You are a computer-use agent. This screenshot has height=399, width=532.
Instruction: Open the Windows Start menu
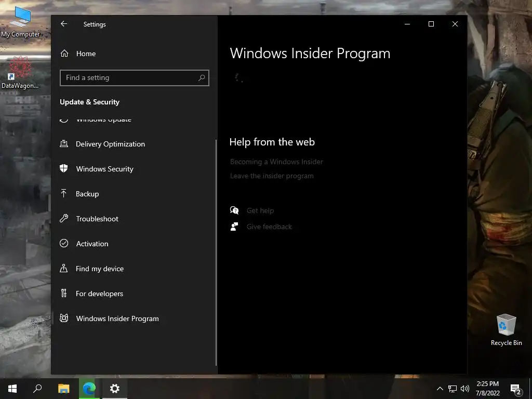click(x=12, y=389)
